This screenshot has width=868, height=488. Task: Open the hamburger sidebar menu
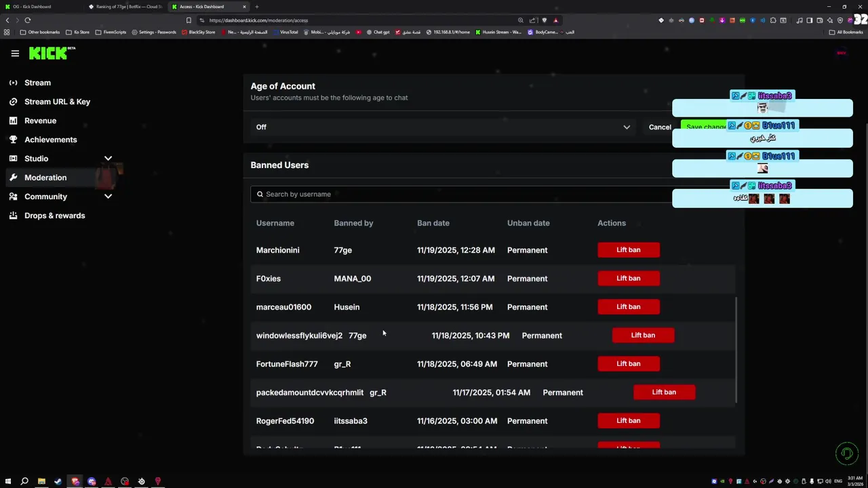pyautogui.click(x=15, y=54)
